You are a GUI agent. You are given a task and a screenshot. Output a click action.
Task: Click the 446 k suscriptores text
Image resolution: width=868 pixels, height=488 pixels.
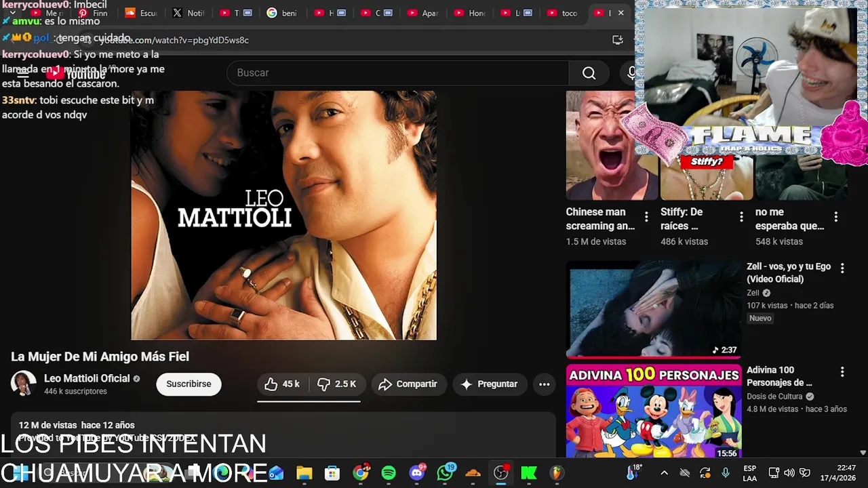point(75,392)
